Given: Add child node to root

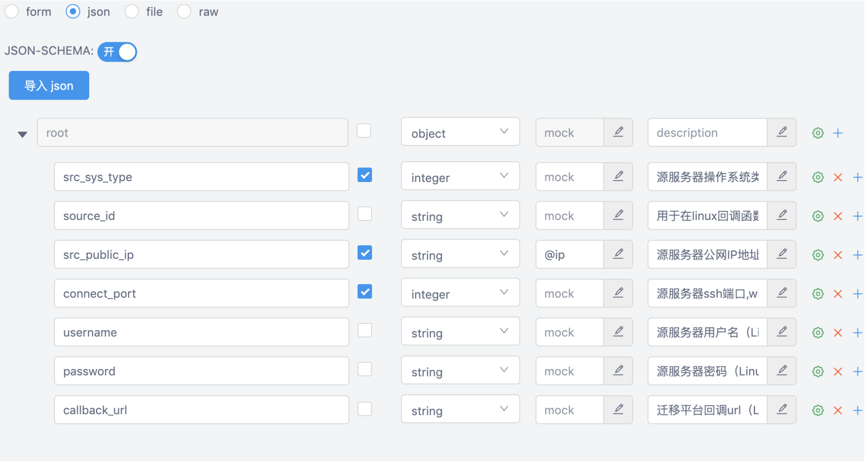Looking at the screenshot, I should pos(837,133).
